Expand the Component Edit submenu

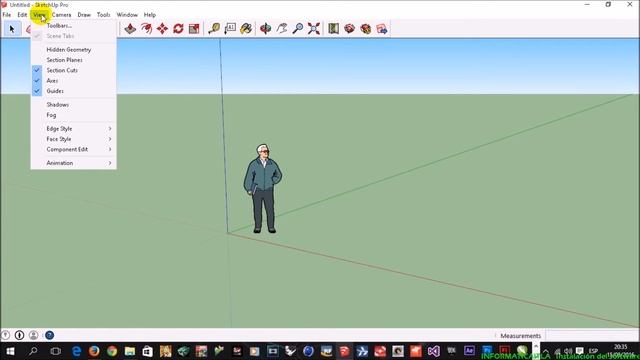click(73, 149)
